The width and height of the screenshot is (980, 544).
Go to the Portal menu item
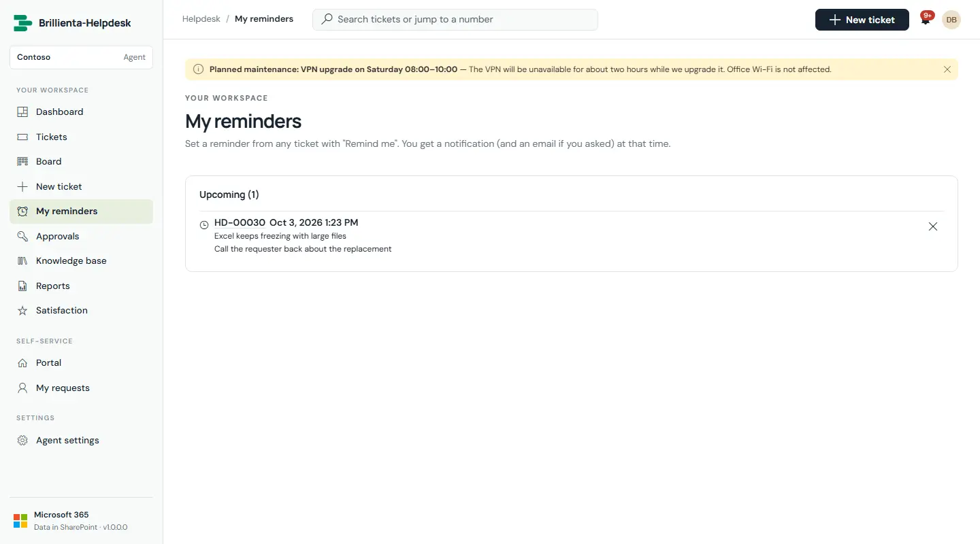tap(81, 363)
